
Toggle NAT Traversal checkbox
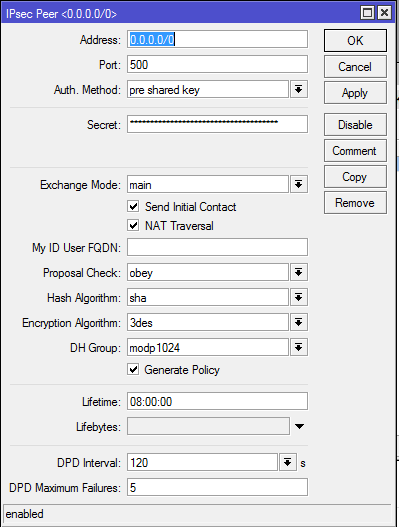point(133,225)
